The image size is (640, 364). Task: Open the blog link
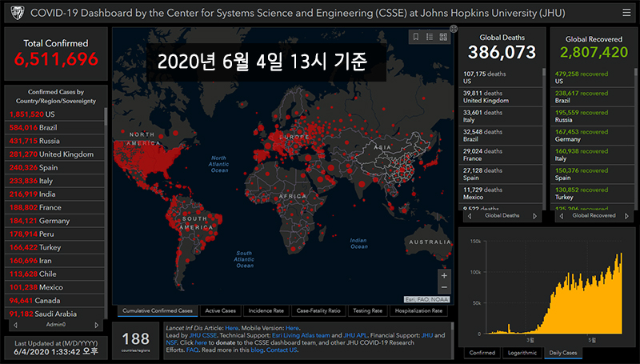pos(257,350)
